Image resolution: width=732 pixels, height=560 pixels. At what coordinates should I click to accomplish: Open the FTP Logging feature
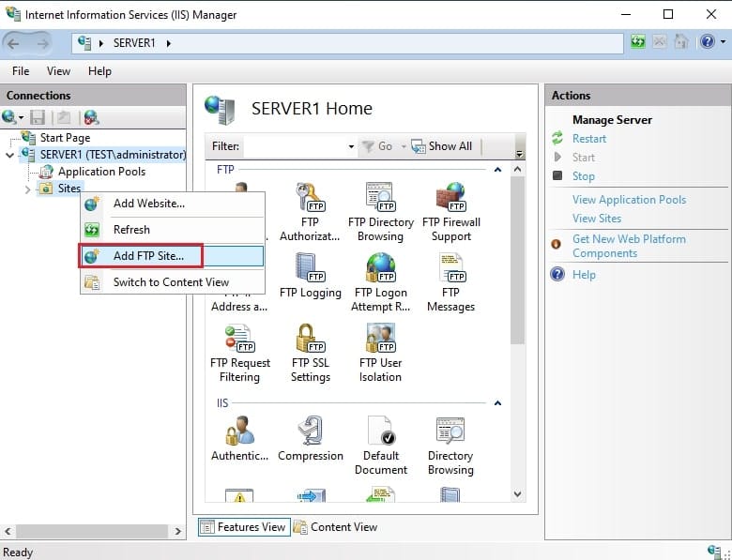[311, 276]
